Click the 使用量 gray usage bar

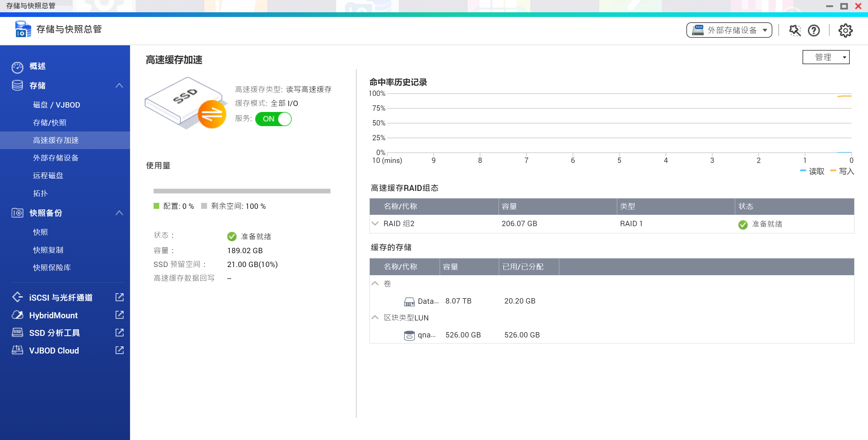pos(242,191)
